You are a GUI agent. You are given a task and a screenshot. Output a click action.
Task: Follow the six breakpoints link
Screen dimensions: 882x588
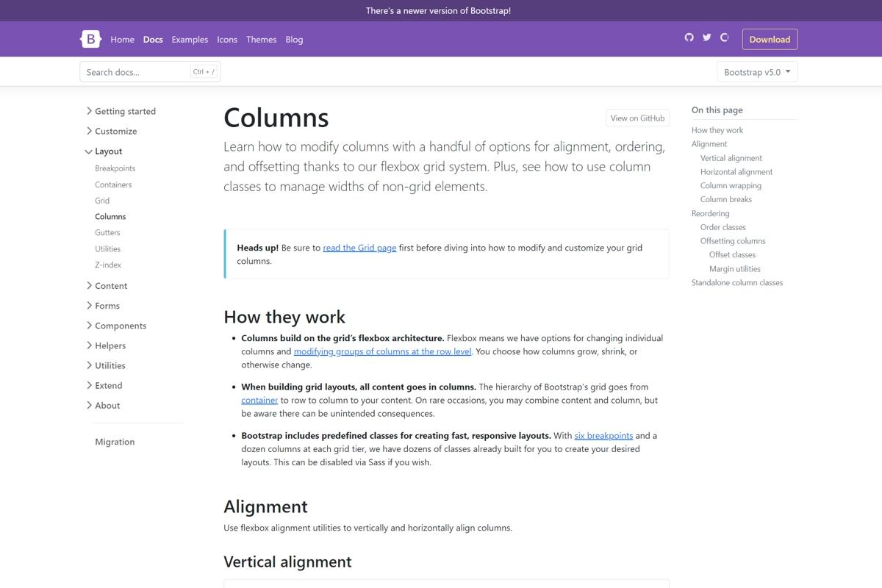(x=603, y=436)
